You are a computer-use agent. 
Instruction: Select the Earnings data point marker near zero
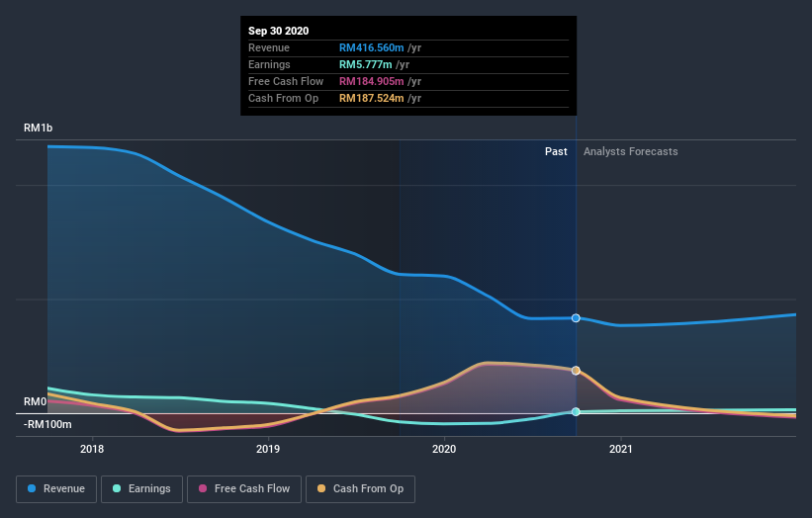[x=576, y=412]
